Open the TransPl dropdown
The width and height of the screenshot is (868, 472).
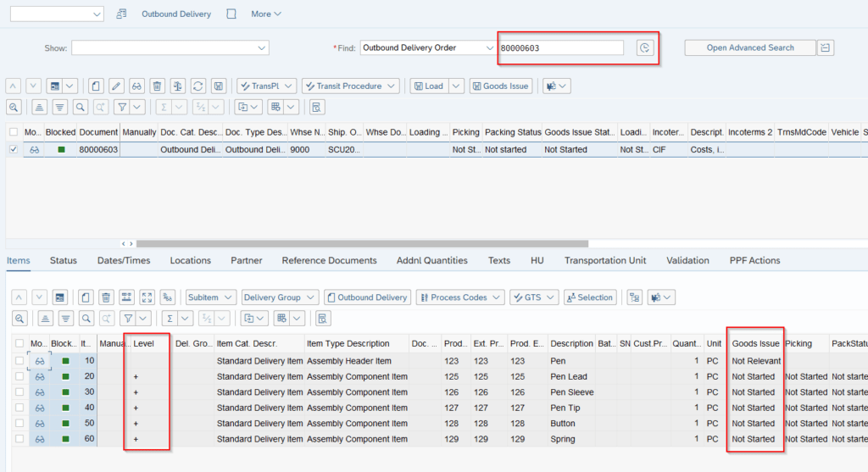267,86
